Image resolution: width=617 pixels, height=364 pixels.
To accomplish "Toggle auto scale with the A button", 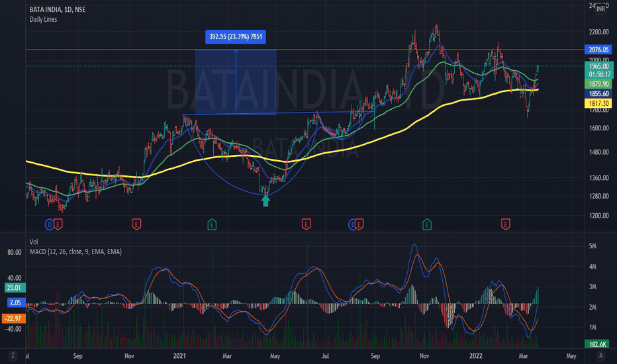I will 600,356.
